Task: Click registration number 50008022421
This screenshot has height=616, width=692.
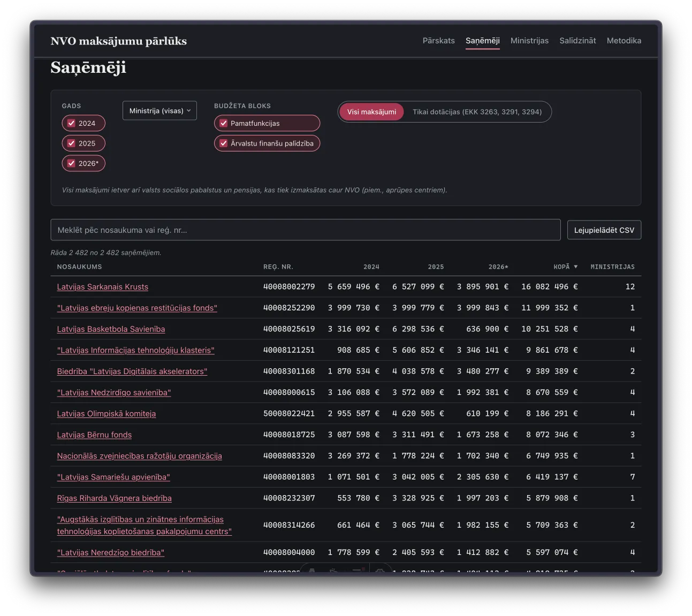Action: click(289, 414)
